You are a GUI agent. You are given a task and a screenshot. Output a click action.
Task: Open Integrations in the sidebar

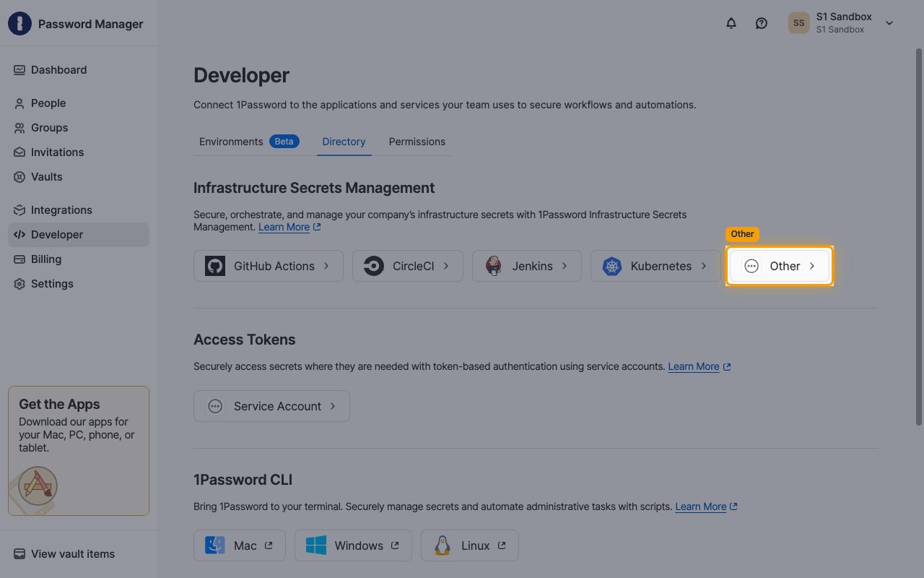pyautogui.click(x=79, y=210)
